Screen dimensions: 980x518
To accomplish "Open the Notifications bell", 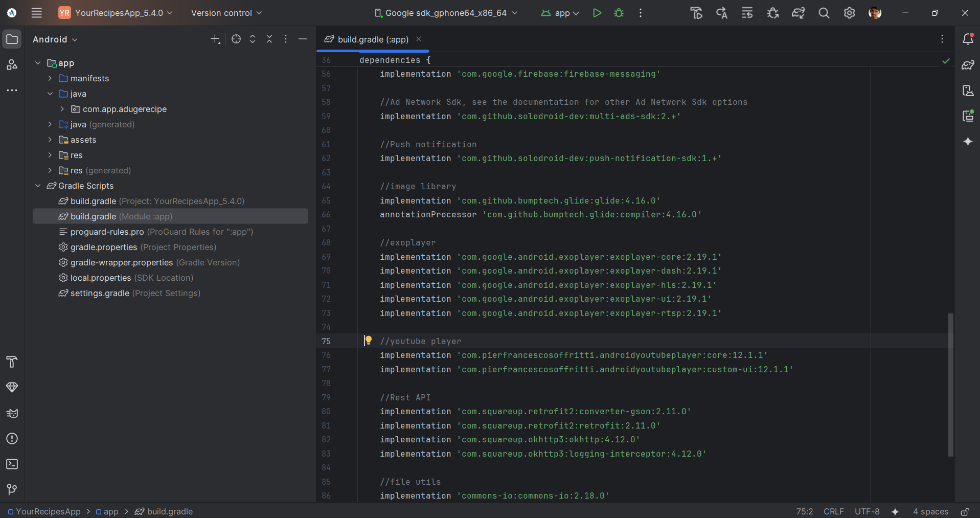I will pos(968,39).
